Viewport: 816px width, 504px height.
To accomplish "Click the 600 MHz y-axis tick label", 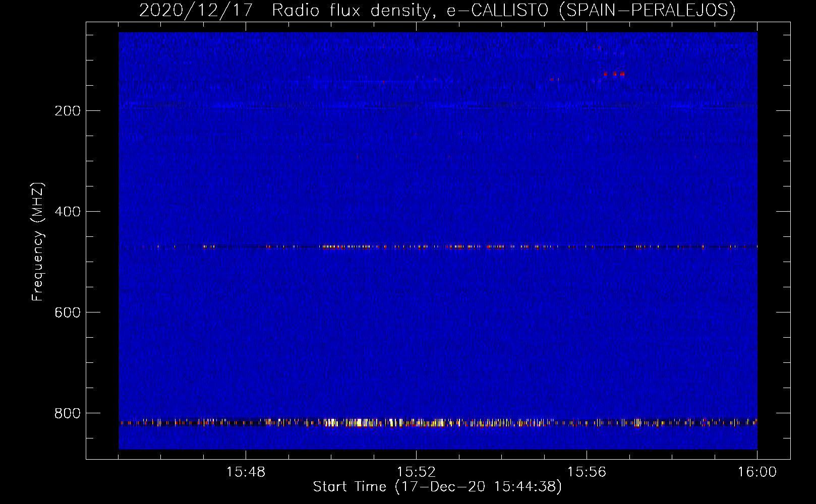I will click(x=68, y=312).
